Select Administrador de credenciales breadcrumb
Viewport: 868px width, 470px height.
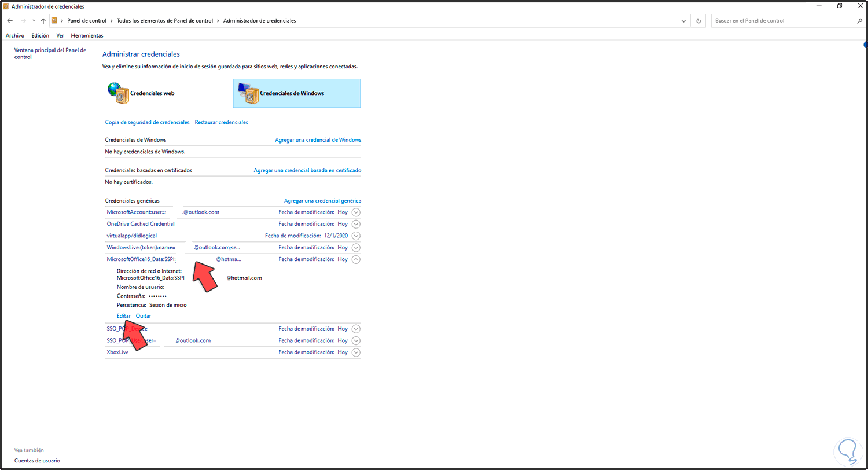coord(260,21)
